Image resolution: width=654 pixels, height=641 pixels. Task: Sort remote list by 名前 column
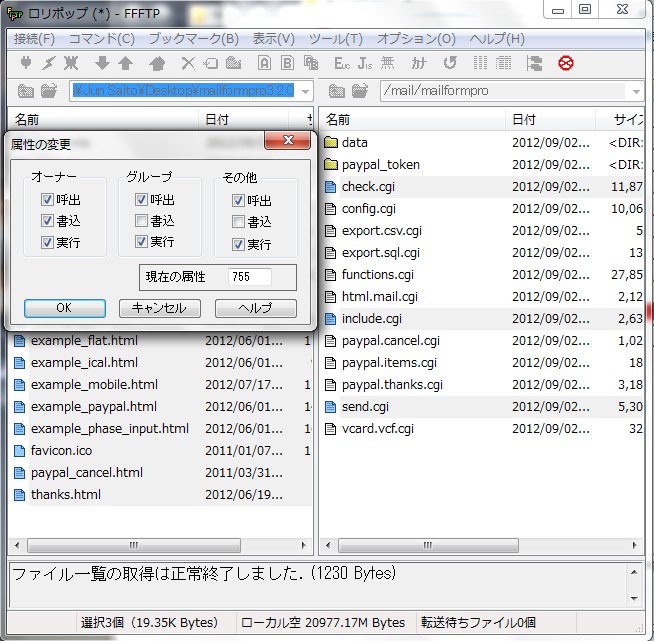413,120
